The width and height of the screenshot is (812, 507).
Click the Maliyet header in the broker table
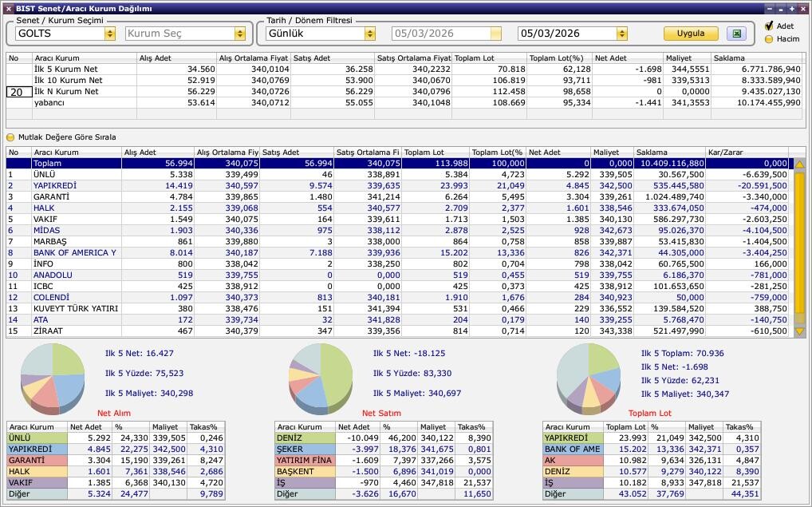pos(611,152)
